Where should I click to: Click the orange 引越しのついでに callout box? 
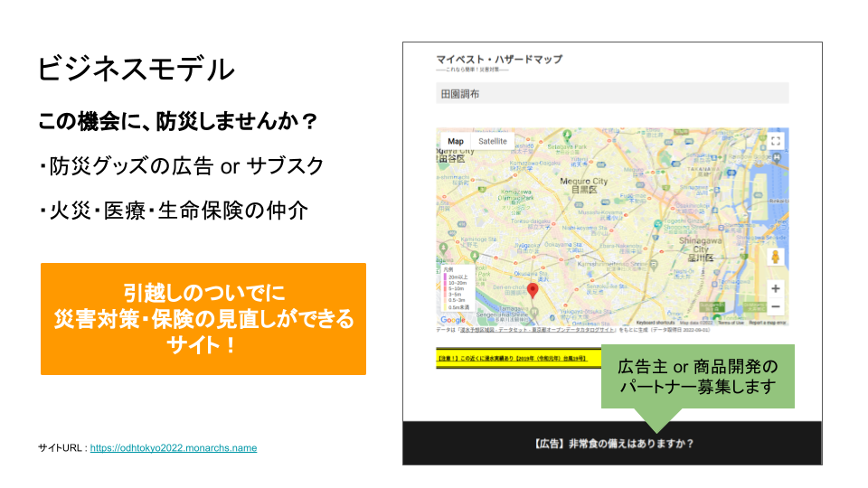203,319
